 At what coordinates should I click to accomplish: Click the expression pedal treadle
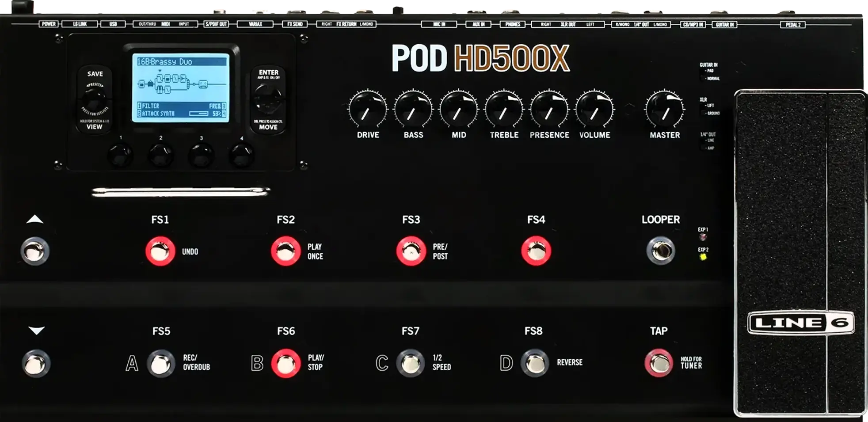point(800,253)
